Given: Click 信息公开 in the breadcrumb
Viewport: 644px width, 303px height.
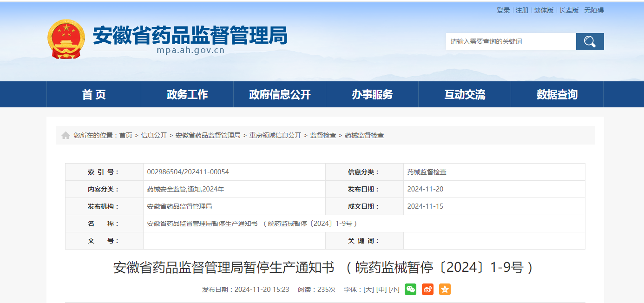Looking at the screenshot, I should point(154,135).
